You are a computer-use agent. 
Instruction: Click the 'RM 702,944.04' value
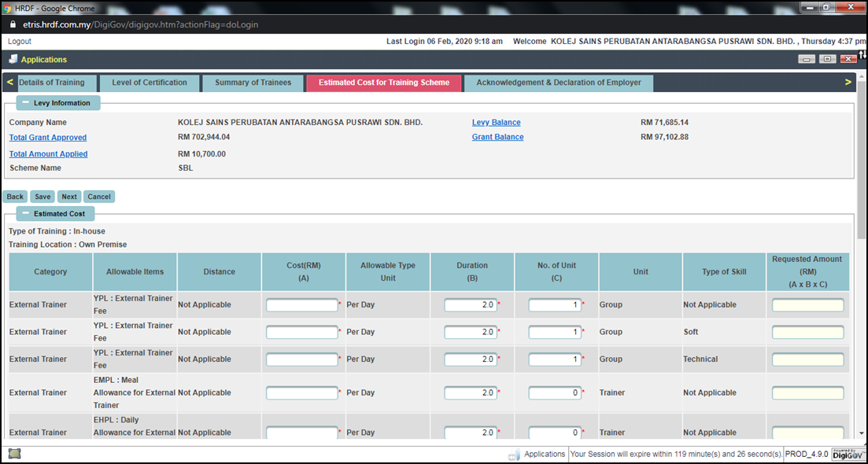coord(204,137)
